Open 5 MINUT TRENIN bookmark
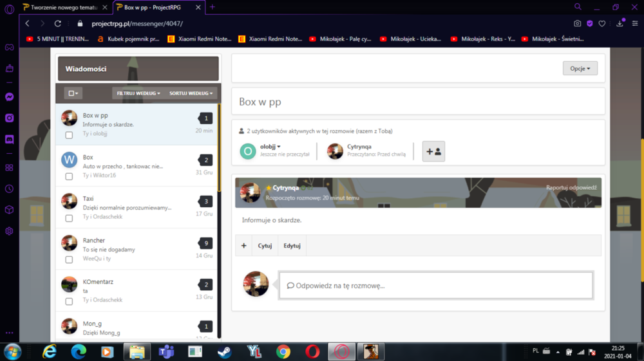This screenshot has width=644, height=361. point(58,39)
